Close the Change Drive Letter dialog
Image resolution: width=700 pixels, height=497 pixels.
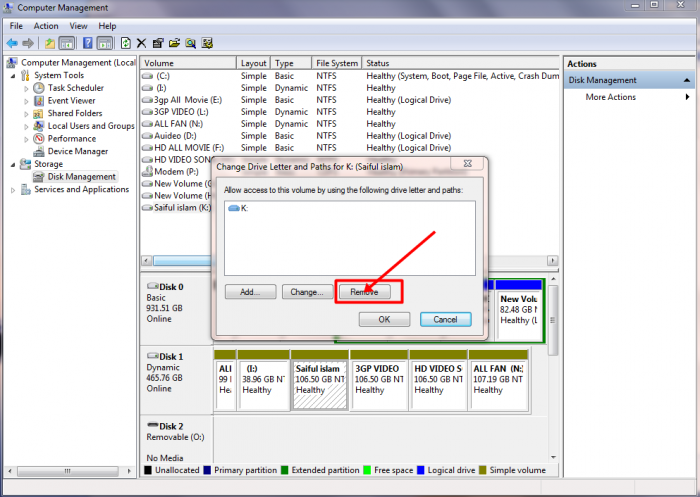pos(467,163)
